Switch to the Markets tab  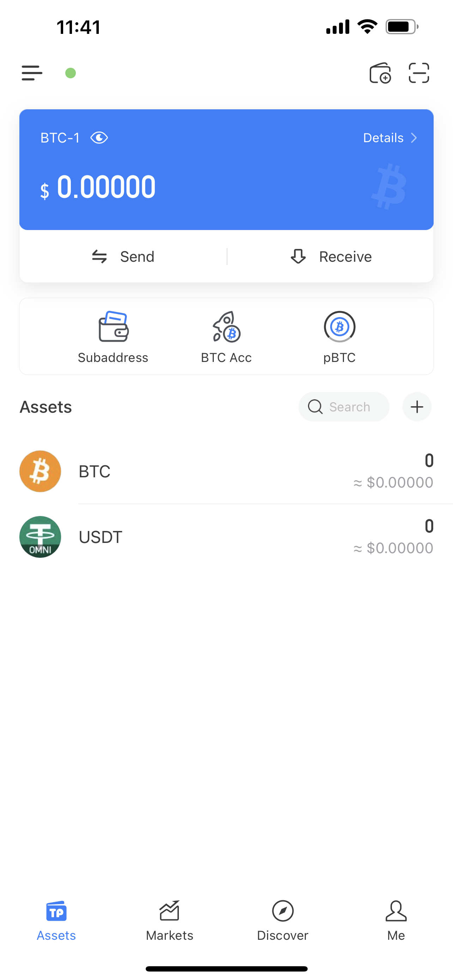pyautogui.click(x=170, y=921)
